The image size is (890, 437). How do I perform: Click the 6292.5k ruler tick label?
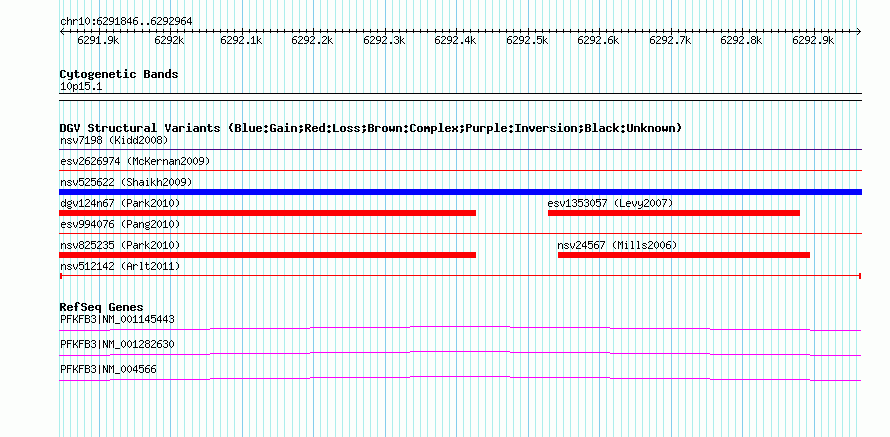(x=527, y=40)
